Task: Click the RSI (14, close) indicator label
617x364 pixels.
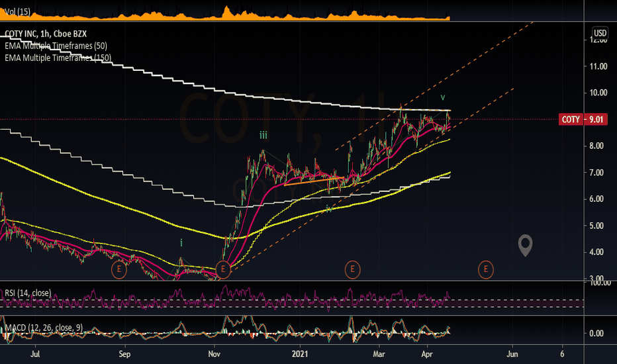Action: (28, 293)
